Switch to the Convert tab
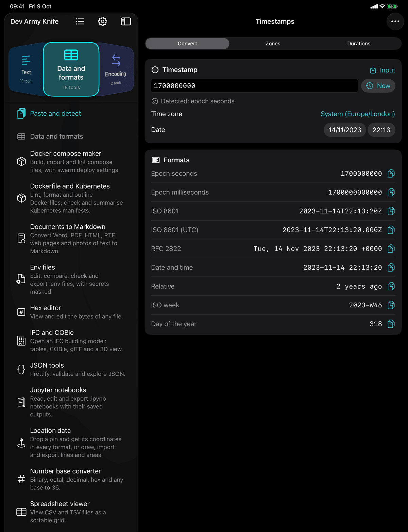The height and width of the screenshot is (532, 408). pos(187,44)
